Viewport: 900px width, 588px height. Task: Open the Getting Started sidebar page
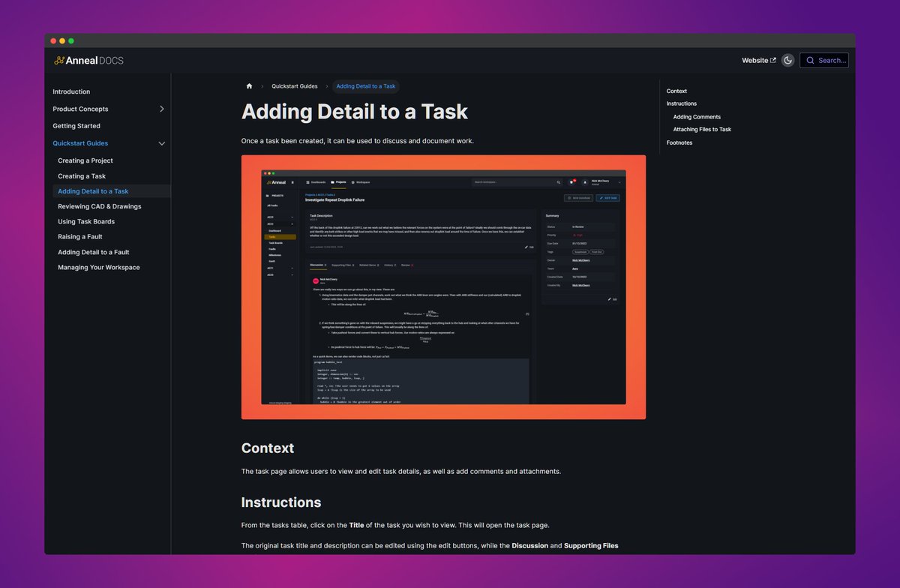pos(76,126)
